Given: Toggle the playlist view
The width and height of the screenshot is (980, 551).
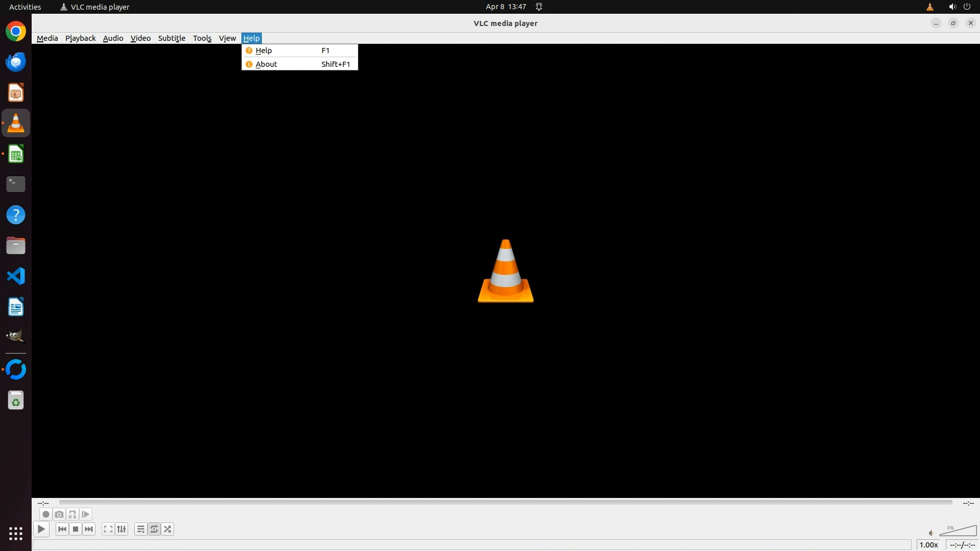Looking at the screenshot, I should point(140,529).
